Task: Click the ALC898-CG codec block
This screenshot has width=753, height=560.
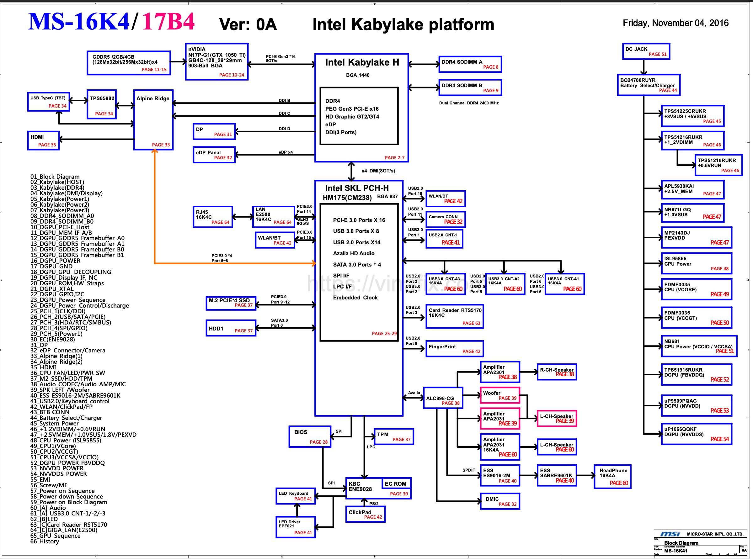Action: pyautogui.click(x=443, y=398)
